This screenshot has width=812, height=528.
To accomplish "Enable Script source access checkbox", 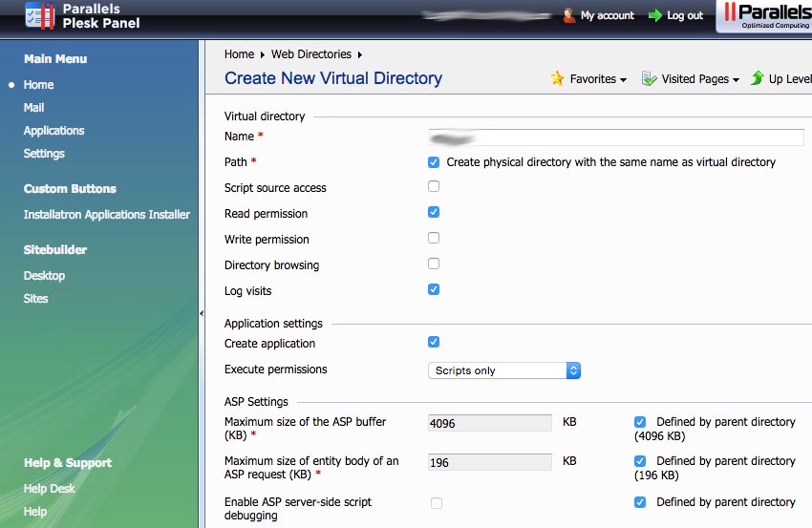I will pyautogui.click(x=434, y=186).
